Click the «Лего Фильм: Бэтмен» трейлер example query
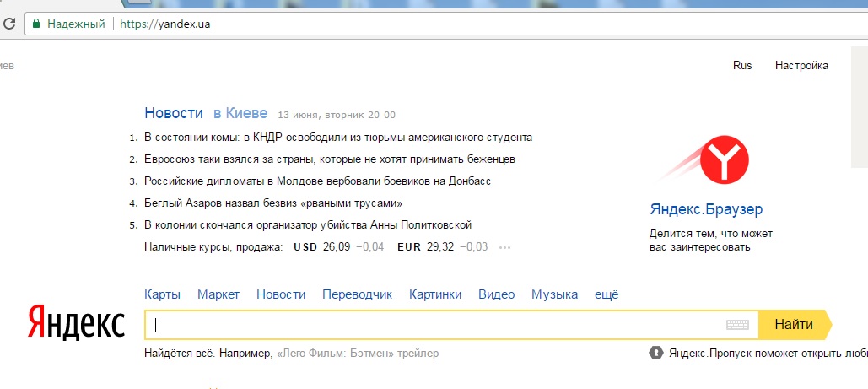The height and width of the screenshot is (389, 868). pos(358,353)
